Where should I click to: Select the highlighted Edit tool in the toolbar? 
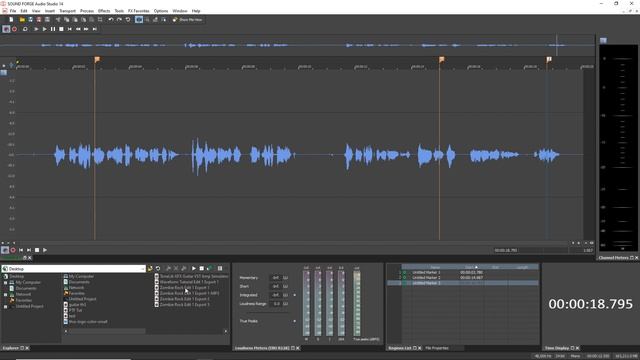click(139, 20)
